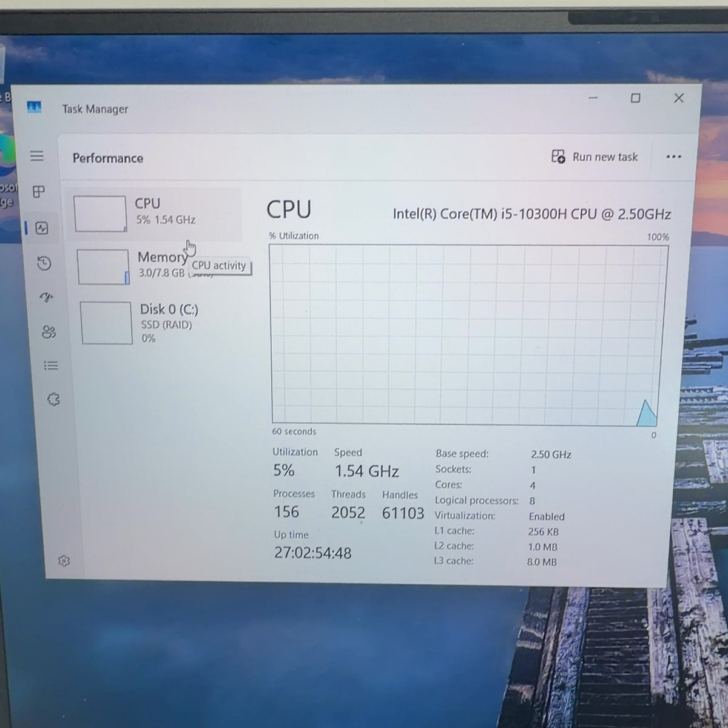
Task: Minimize the Task Manager window
Action: 593,98
